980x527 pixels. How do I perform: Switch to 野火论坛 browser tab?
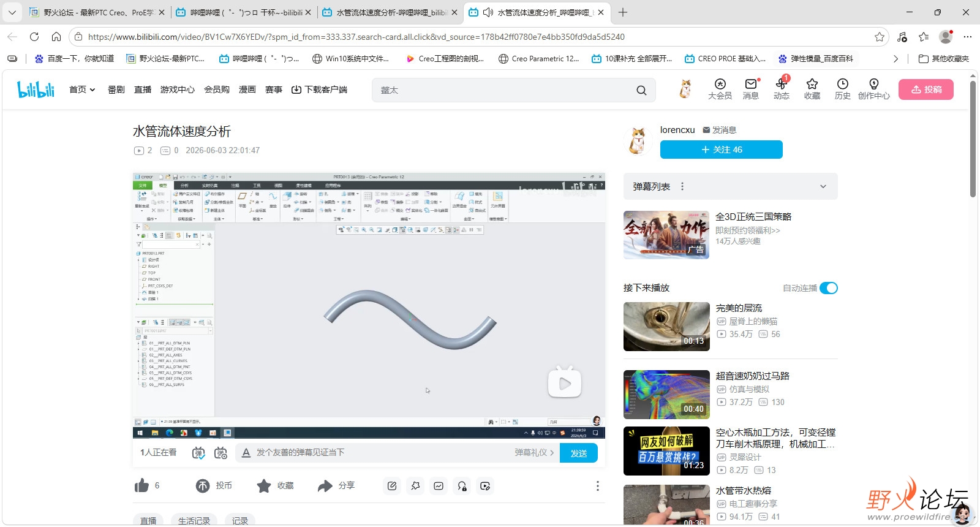click(x=96, y=12)
